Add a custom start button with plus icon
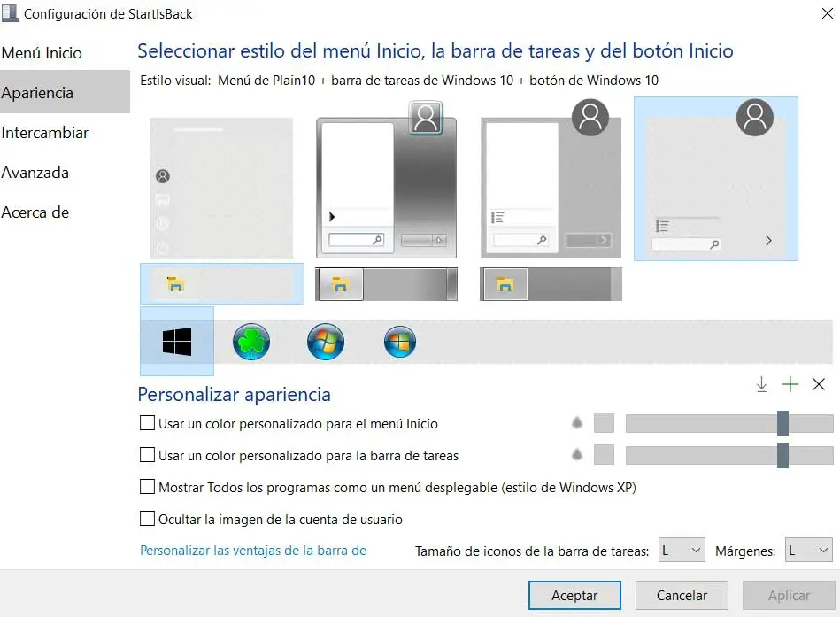The width and height of the screenshot is (840, 617). coord(790,384)
